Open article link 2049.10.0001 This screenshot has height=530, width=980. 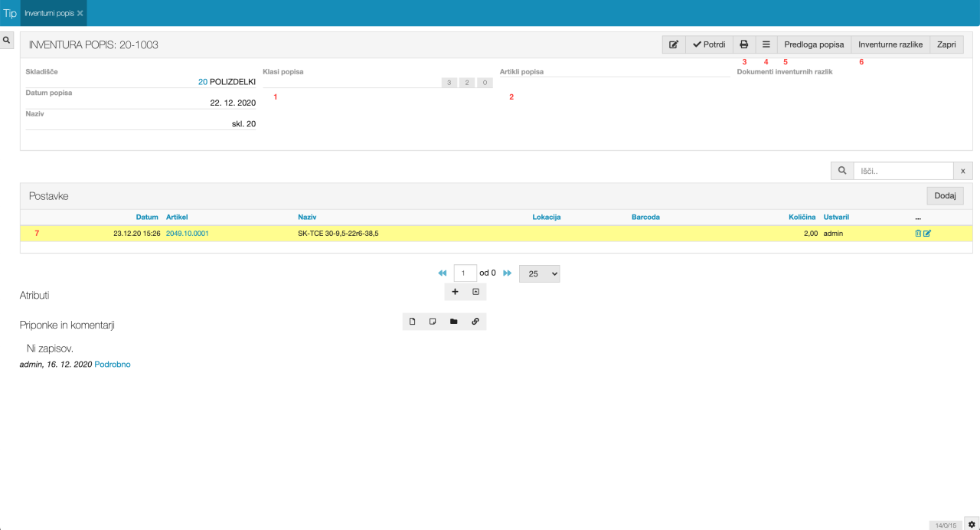click(187, 234)
